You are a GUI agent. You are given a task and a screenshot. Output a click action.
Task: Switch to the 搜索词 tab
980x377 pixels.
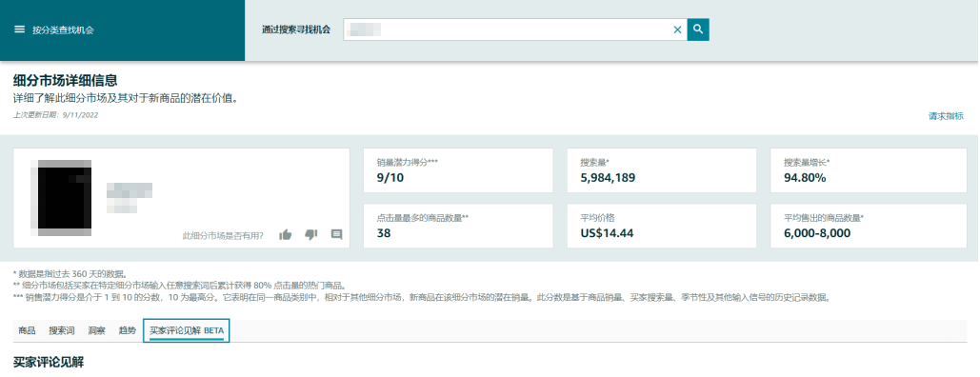(x=62, y=330)
